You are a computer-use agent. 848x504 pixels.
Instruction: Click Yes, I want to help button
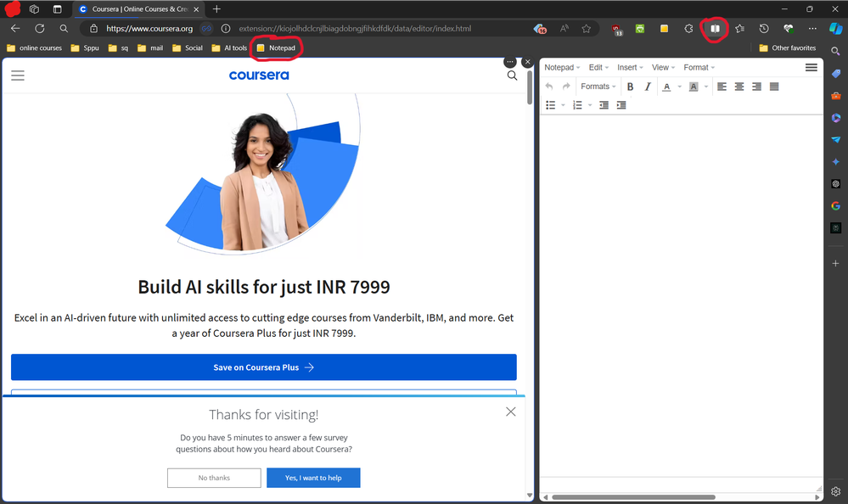pos(313,478)
